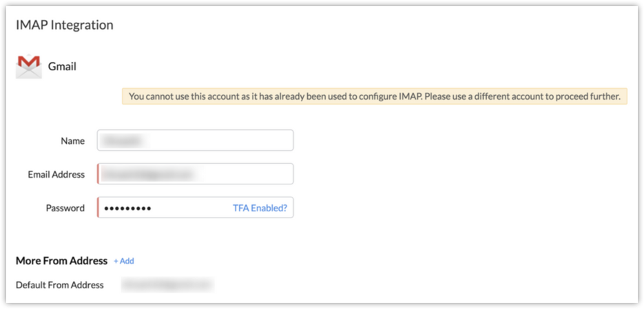Click the Password field label
Viewport: 644px width, 309px height.
click(65, 208)
